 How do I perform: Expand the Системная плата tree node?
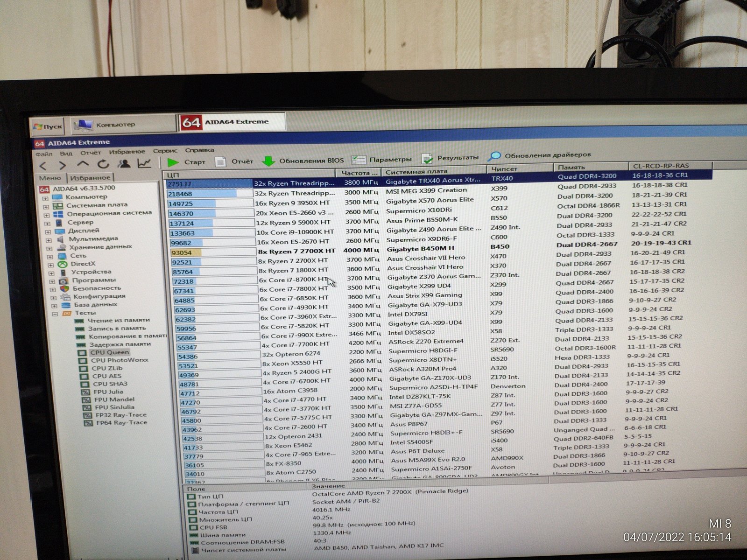click(46, 207)
